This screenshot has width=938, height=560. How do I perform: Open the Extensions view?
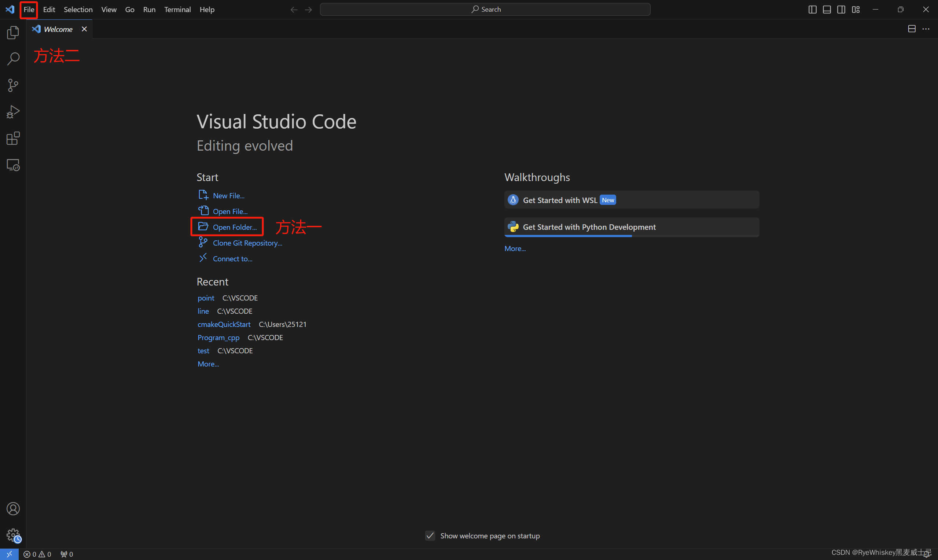(13, 139)
